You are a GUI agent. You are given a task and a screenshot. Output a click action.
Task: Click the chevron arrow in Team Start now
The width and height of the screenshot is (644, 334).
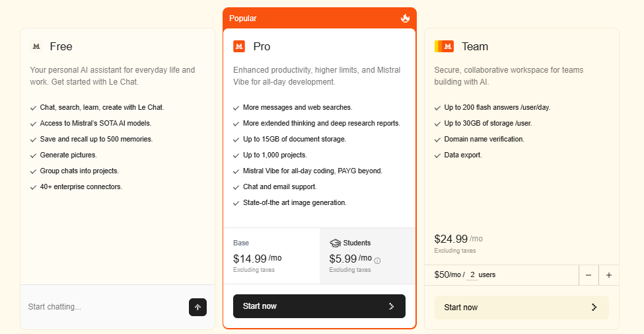click(x=594, y=308)
